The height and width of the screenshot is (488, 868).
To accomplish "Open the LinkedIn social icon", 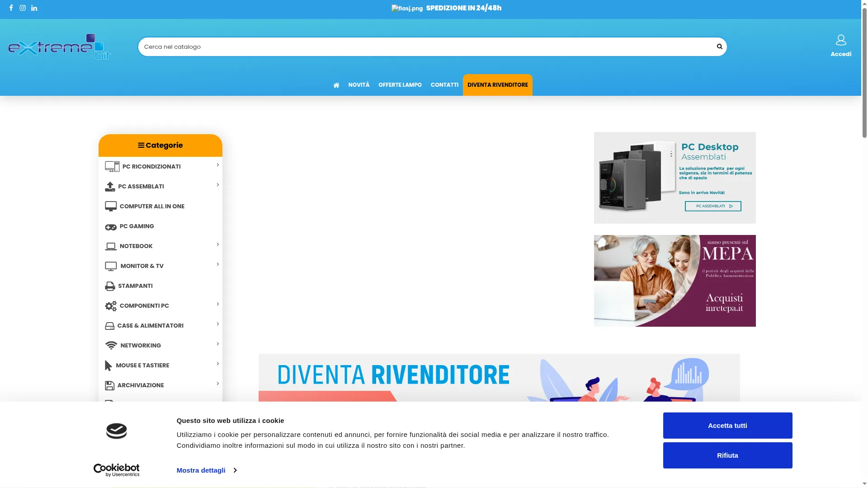I will click(34, 8).
